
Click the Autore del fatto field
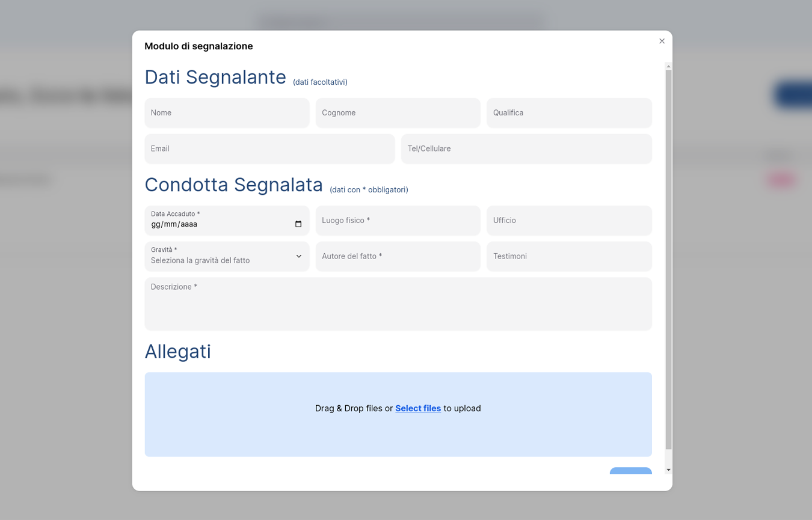[x=398, y=257]
